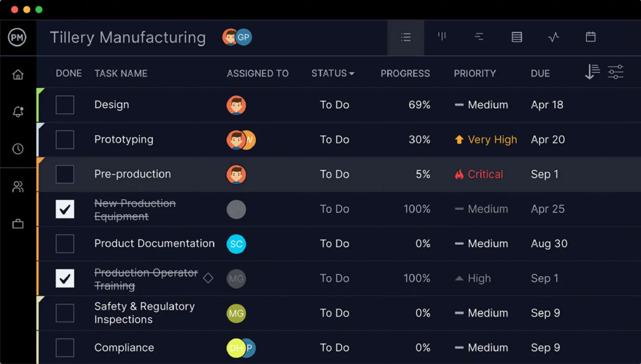641x364 pixels.
Task: Open the activity pulse dashboard view
Action: [554, 37]
